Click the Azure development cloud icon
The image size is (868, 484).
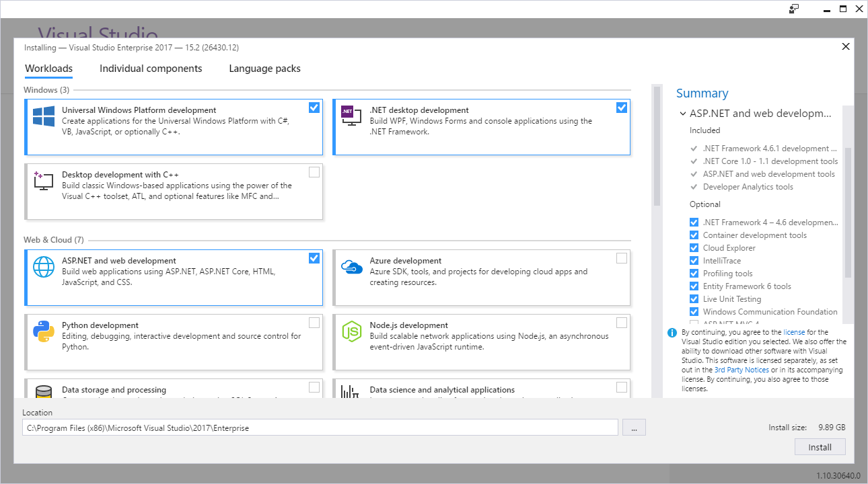point(351,267)
